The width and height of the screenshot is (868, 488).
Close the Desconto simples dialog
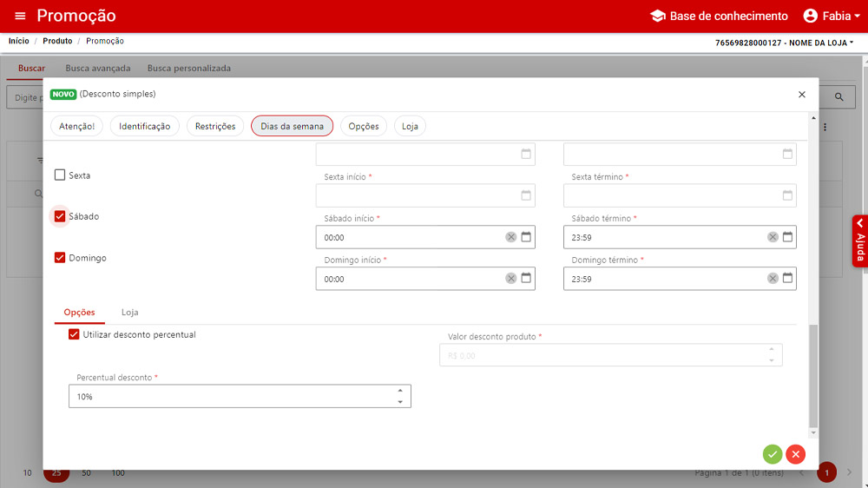click(x=801, y=94)
